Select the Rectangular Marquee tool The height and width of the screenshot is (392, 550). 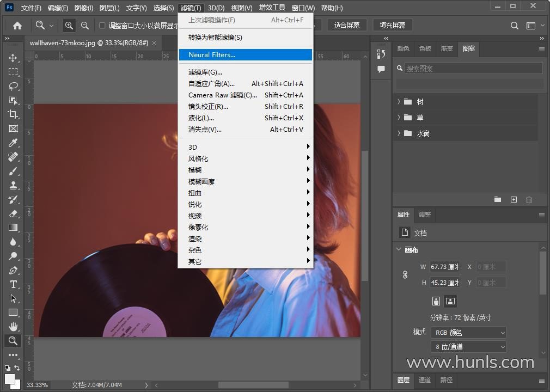point(13,72)
